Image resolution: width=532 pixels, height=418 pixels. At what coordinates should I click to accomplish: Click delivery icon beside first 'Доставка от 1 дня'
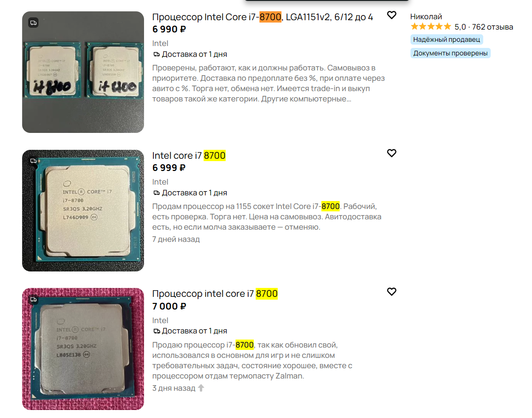click(x=156, y=54)
